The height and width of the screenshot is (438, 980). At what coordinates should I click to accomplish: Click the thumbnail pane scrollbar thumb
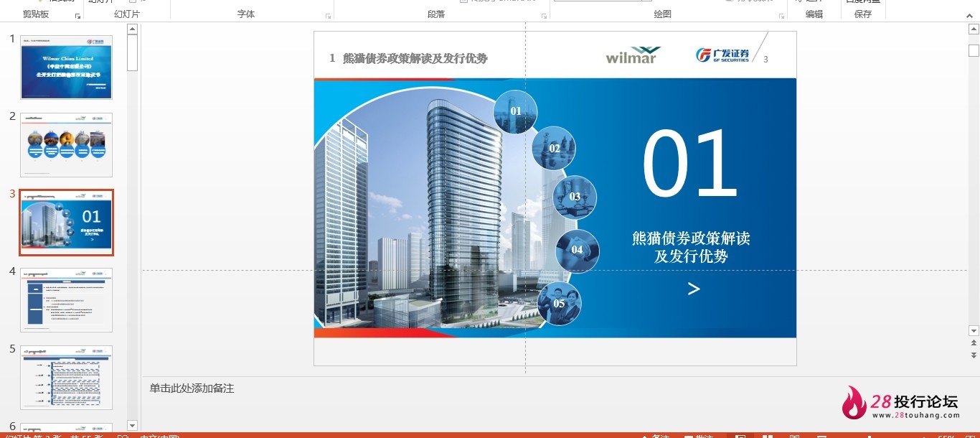pyautogui.click(x=132, y=53)
